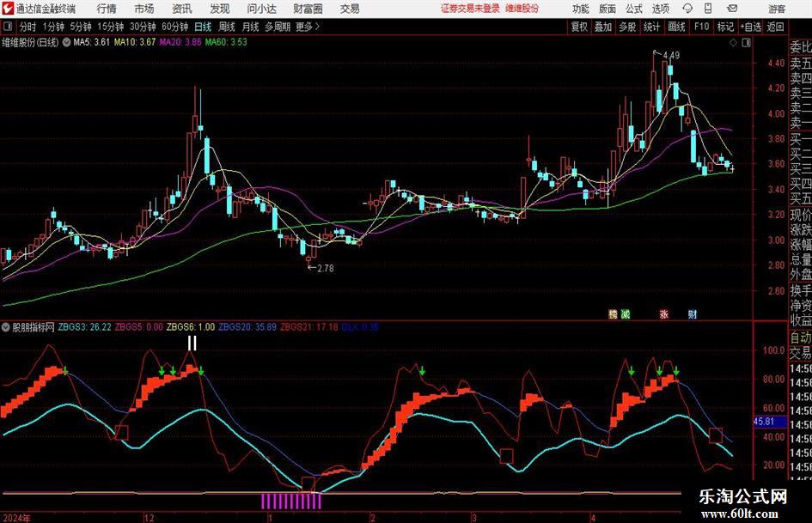
Task: Switch to the 60分钟 period tab
Action: [174, 27]
